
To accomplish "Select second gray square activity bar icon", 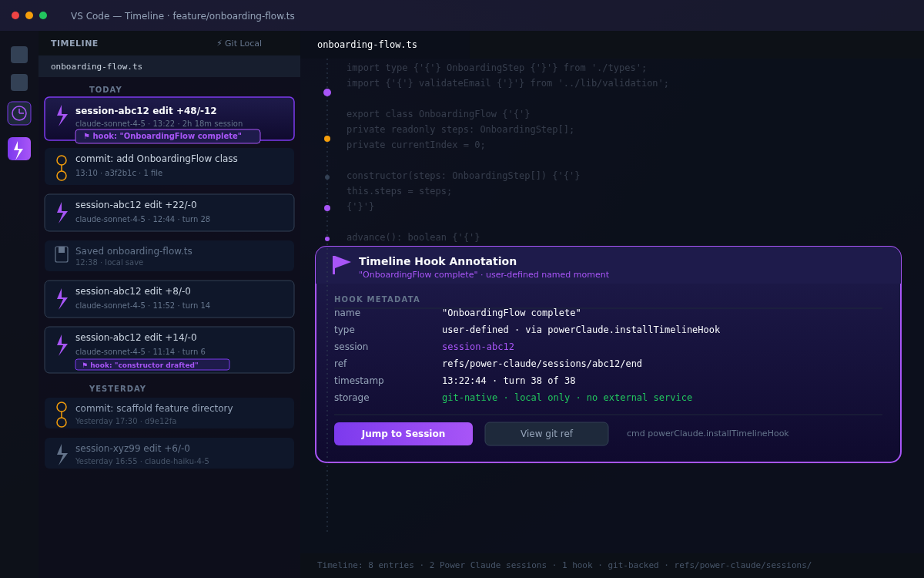I will [19, 82].
